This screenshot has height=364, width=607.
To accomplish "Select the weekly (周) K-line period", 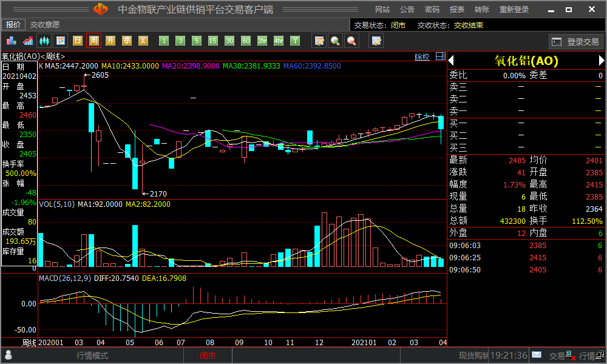I will [x=93, y=41].
